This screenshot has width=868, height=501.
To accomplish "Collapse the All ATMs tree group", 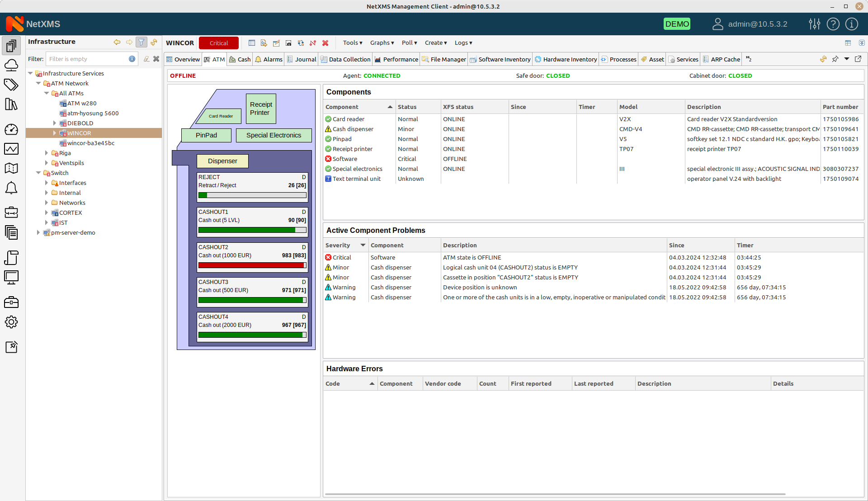I will point(47,93).
